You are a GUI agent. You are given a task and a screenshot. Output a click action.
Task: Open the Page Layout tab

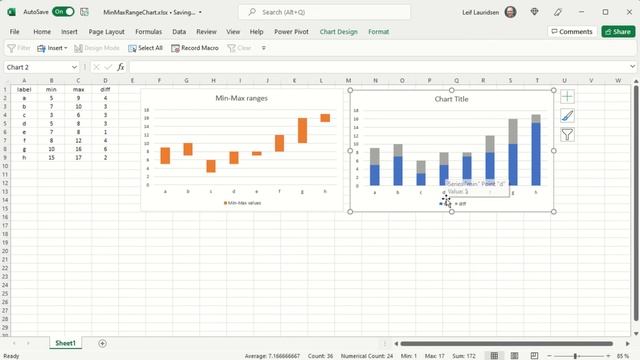pyautogui.click(x=106, y=31)
